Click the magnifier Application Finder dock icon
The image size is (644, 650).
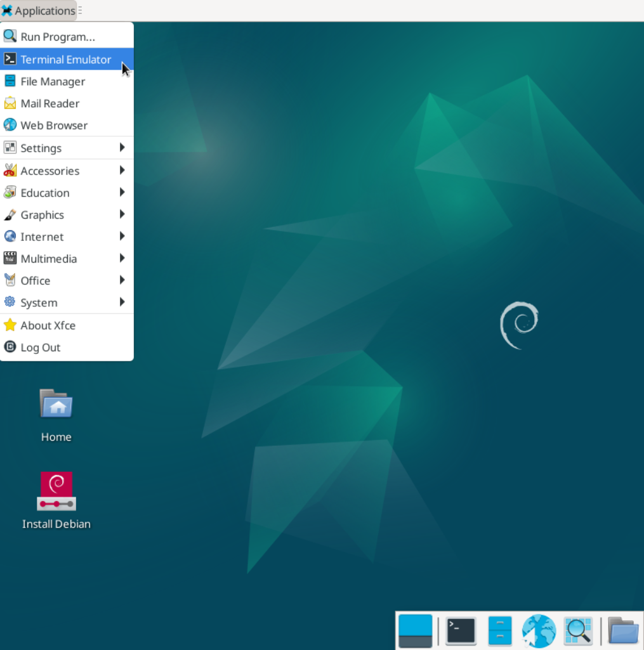click(x=578, y=631)
